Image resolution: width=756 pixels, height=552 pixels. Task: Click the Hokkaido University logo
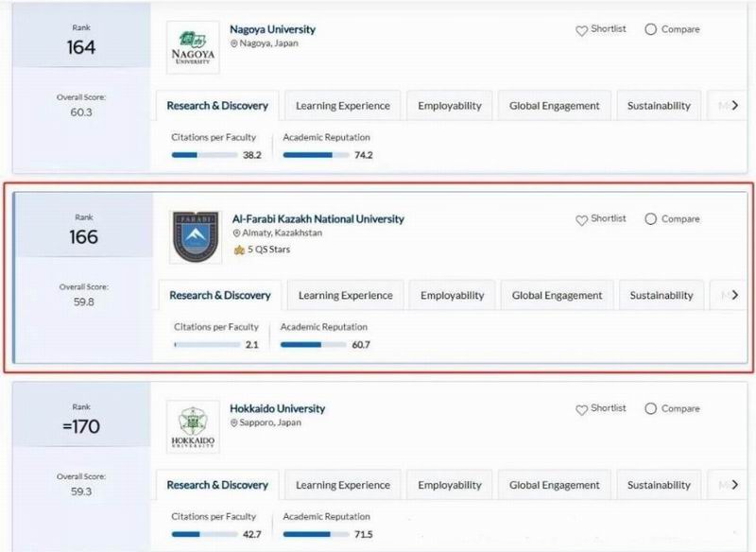tap(193, 426)
